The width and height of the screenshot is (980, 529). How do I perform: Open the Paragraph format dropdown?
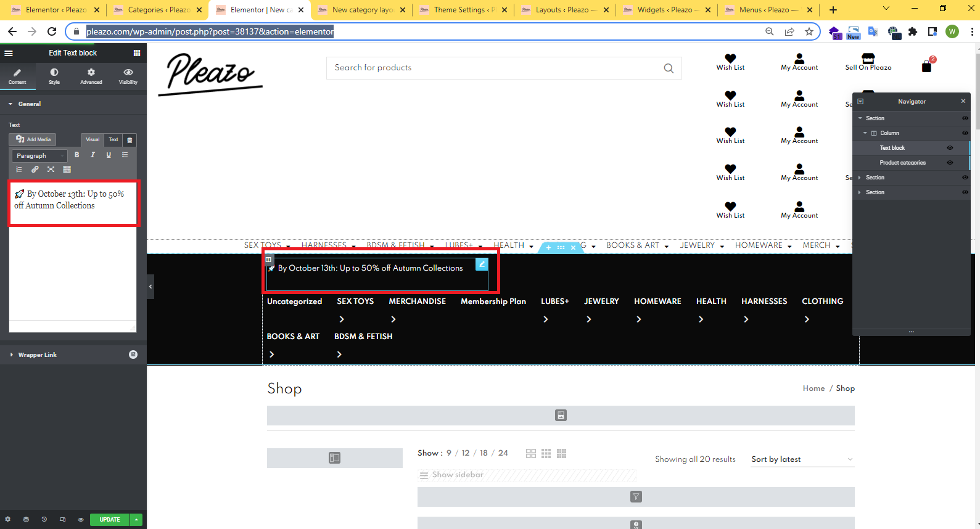click(39, 156)
